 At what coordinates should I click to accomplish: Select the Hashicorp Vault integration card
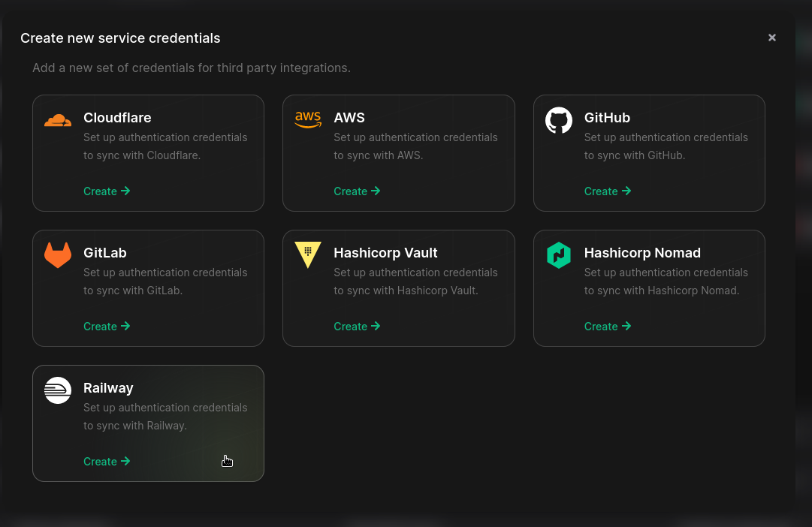pyautogui.click(x=398, y=288)
